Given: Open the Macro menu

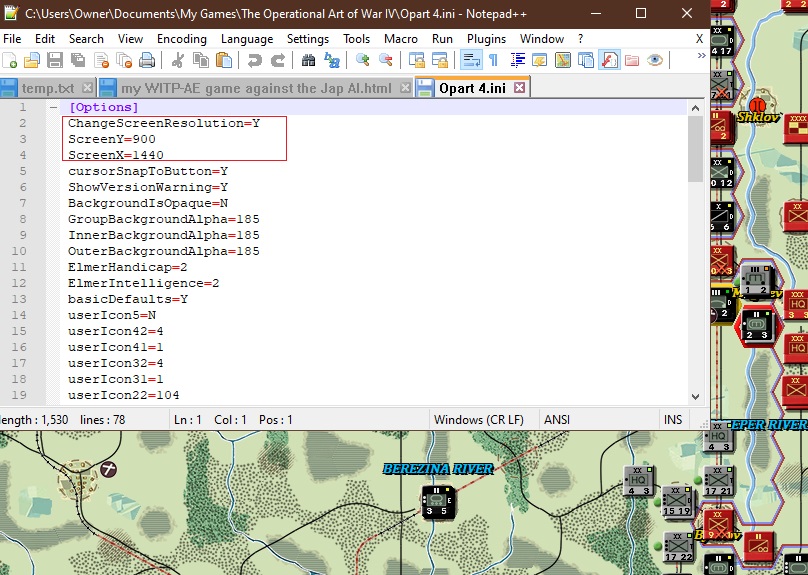Looking at the screenshot, I should click(x=401, y=39).
